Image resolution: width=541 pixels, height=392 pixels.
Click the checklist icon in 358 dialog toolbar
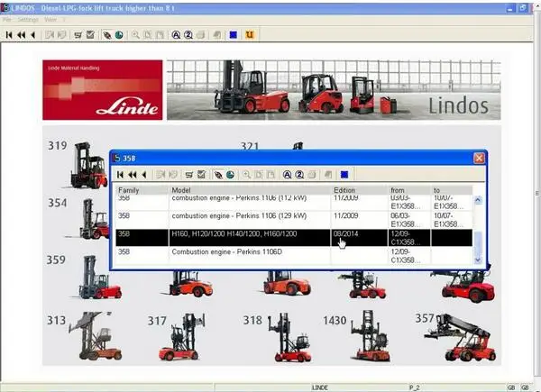coord(201,175)
